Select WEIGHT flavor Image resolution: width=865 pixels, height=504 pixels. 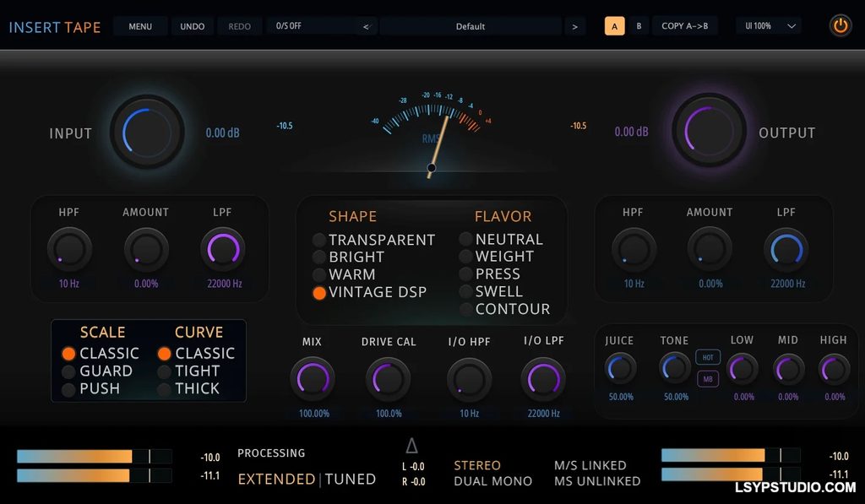pos(497,257)
